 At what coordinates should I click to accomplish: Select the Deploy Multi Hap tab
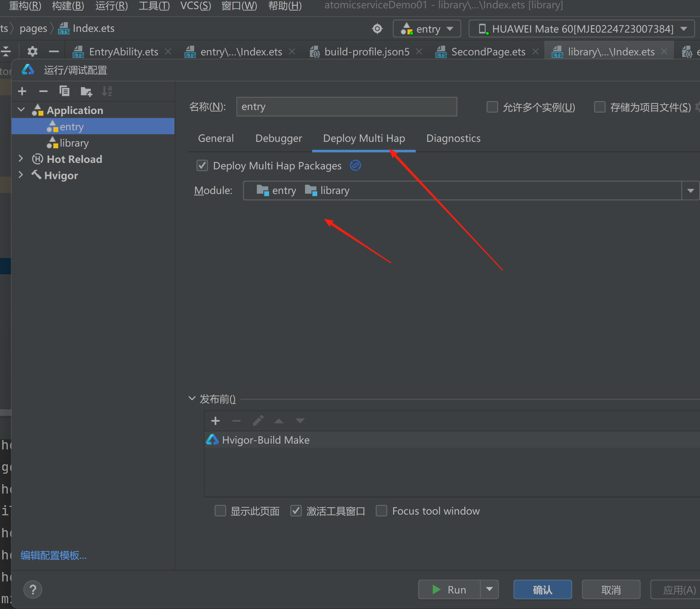click(364, 138)
